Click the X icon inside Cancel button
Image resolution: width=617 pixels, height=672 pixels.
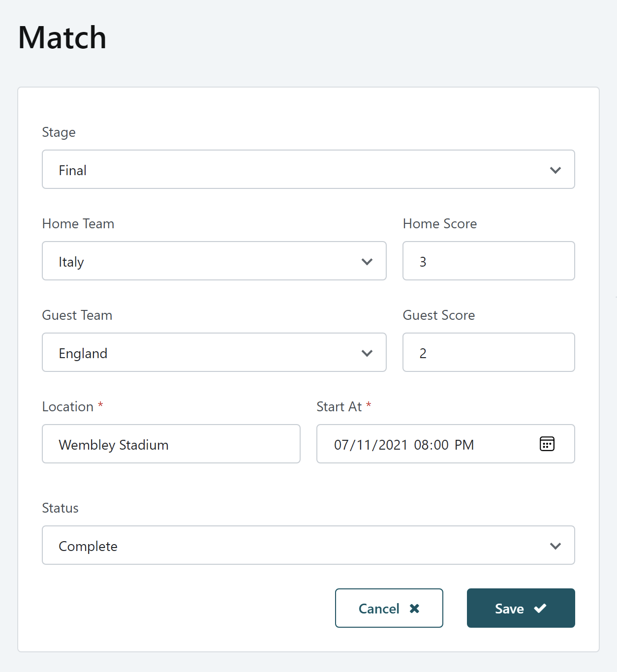(415, 608)
